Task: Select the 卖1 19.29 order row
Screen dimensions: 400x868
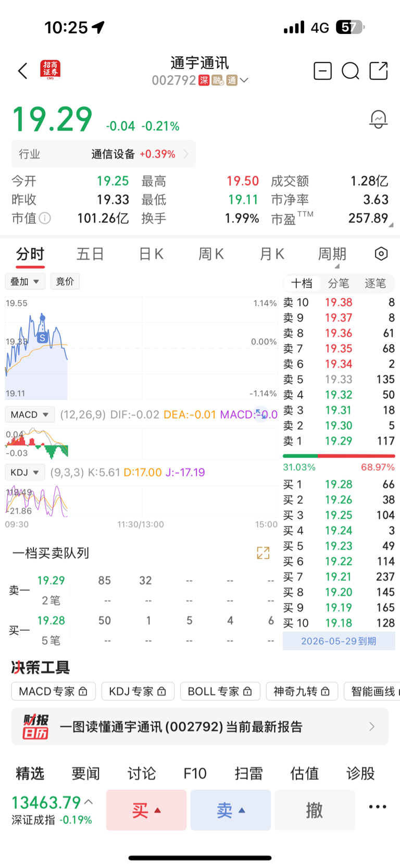Action: pos(339,441)
